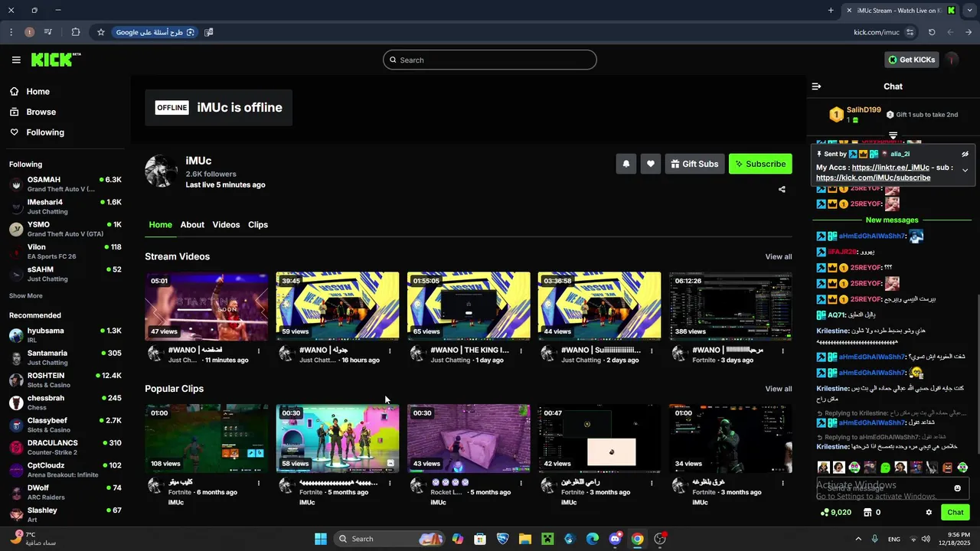Open Windows Start menu

pyautogui.click(x=321, y=539)
